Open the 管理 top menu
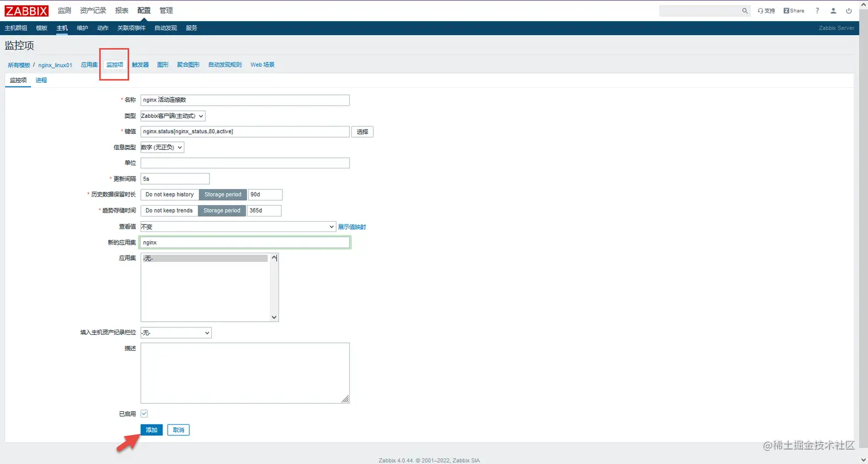The image size is (868, 464). pyautogui.click(x=166, y=10)
